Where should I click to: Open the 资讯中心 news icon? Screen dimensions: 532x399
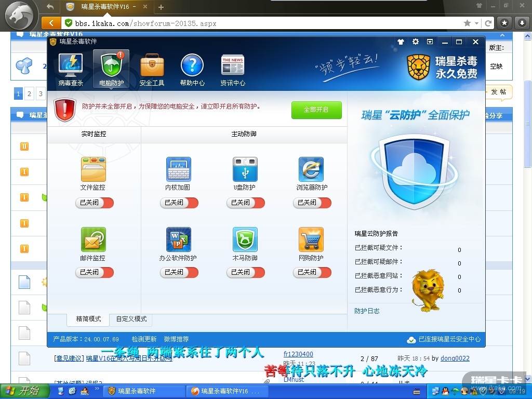click(x=232, y=69)
